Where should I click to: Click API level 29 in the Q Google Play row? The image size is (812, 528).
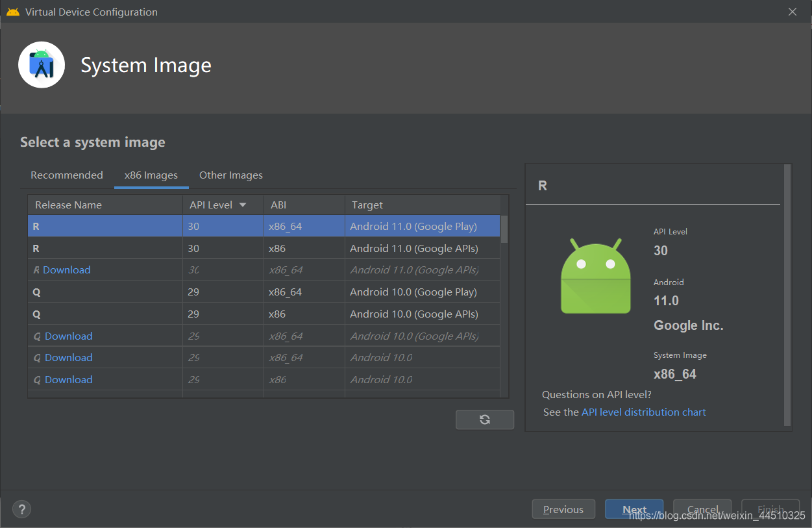pyautogui.click(x=193, y=292)
